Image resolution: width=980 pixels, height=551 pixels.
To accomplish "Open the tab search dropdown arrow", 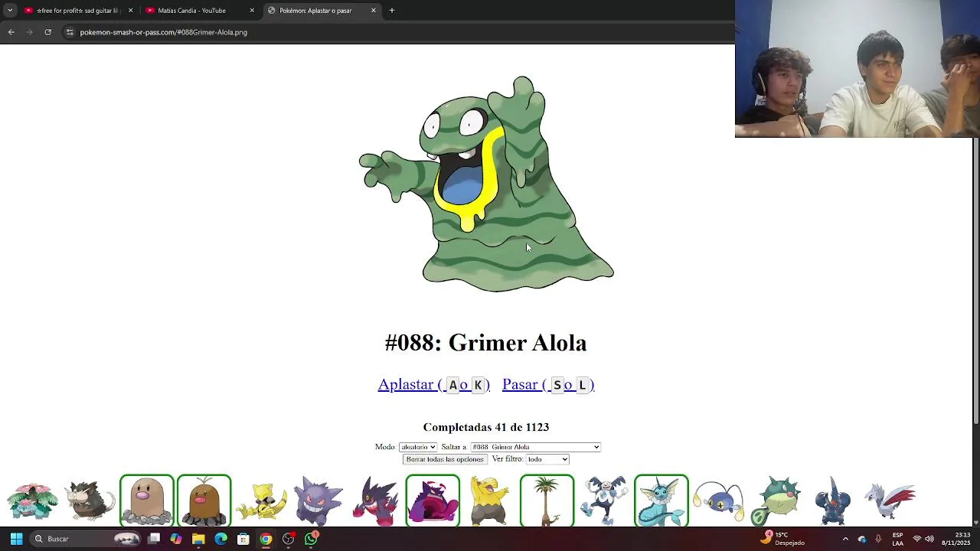I will 10,11.
